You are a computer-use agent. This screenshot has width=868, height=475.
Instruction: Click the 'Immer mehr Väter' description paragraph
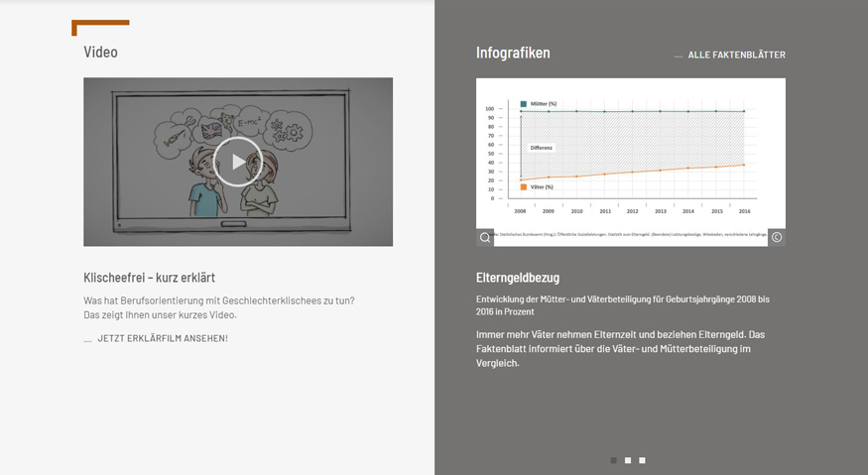pos(620,348)
